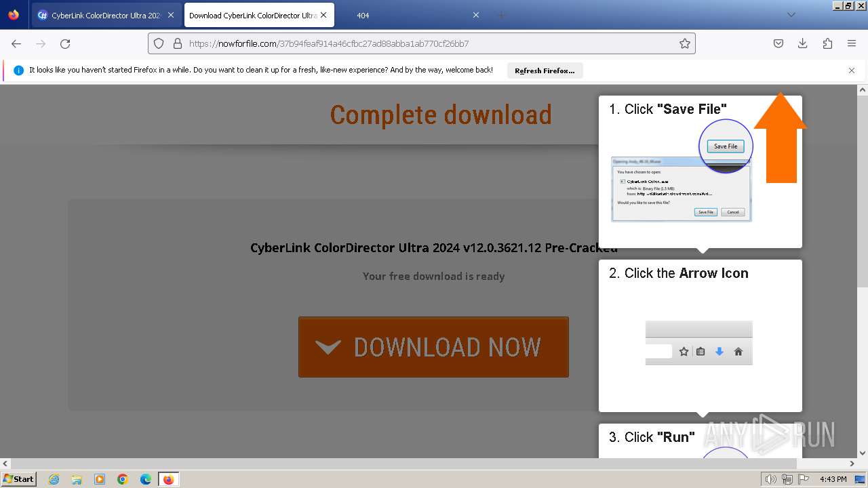Launch Google Chrome from the taskbar
The width and height of the screenshot is (868, 488).
[123, 479]
